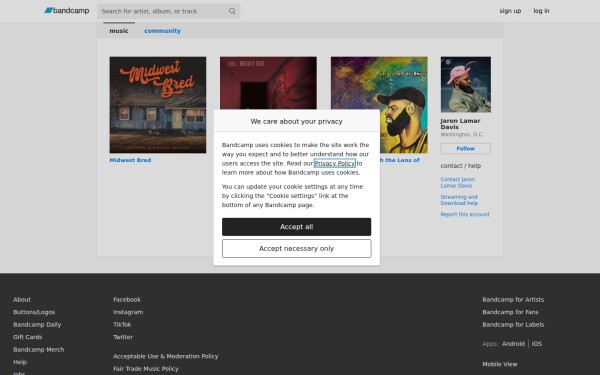The height and width of the screenshot is (375, 600).
Task: Open Acceptable Use & Moderation Policy
Action: pos(165,356)
